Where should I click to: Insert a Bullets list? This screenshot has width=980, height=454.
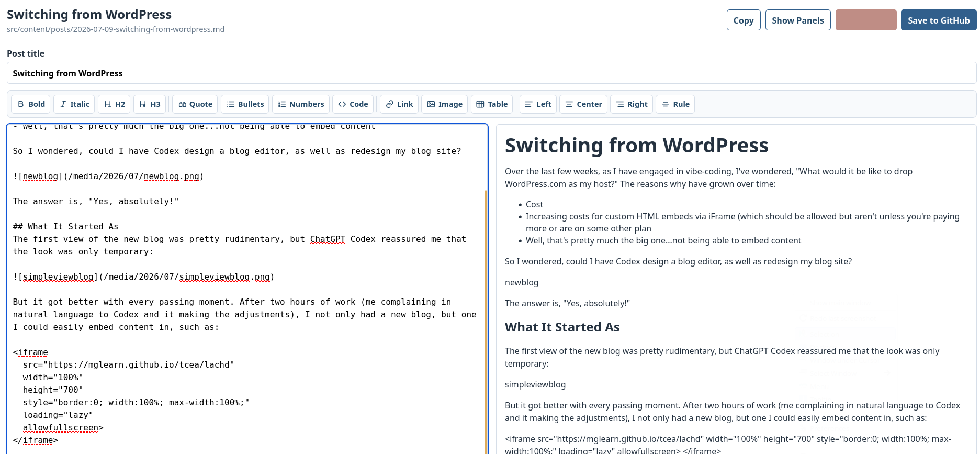tap(245, 104)
